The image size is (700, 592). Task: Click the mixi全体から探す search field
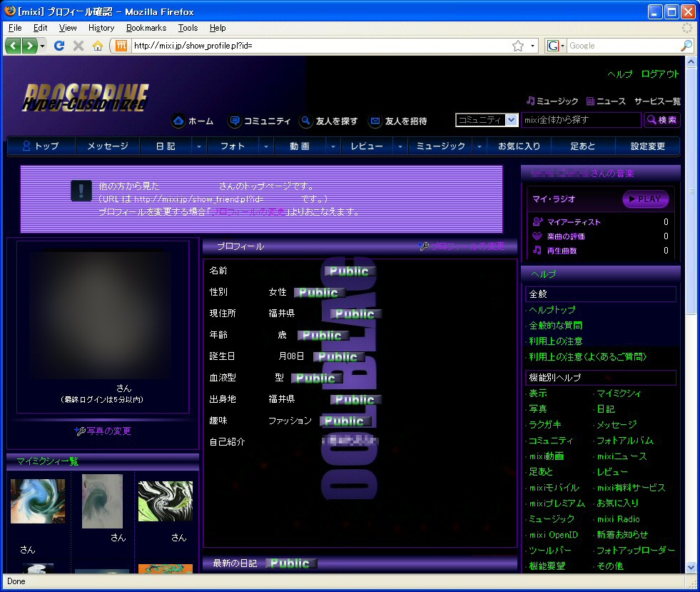(582, 120)
